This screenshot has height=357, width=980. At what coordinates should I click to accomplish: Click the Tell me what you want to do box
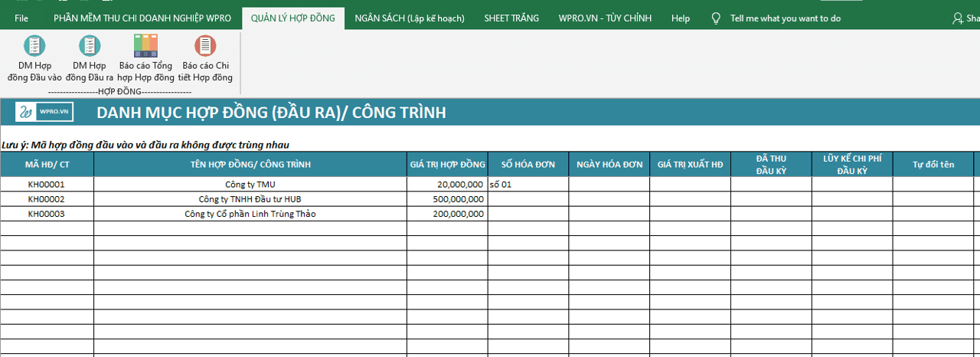click(x=785, y=18)
